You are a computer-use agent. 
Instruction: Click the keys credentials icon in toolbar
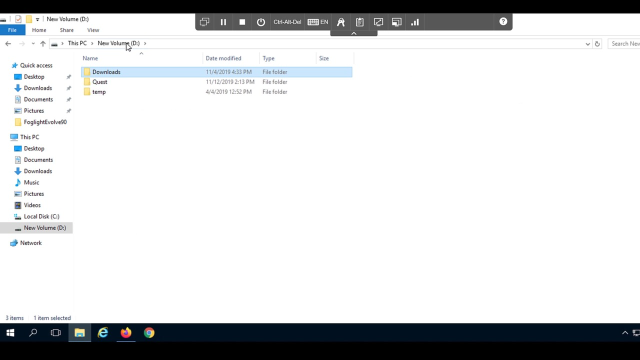pos(341,22)
